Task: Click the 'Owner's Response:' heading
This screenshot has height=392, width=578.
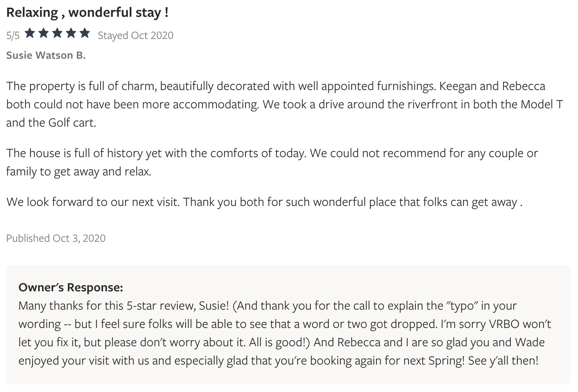Action: pyautogui.click(x=71, y=287)
